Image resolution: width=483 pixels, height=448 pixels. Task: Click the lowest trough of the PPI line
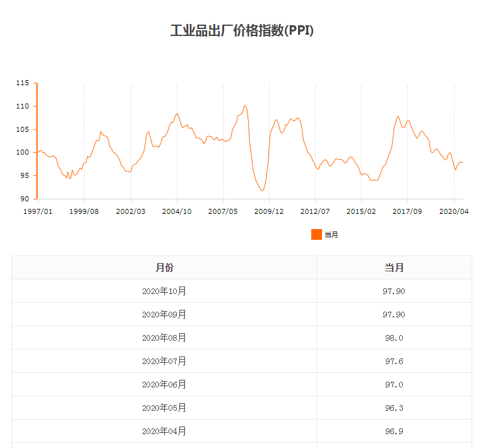262,191
